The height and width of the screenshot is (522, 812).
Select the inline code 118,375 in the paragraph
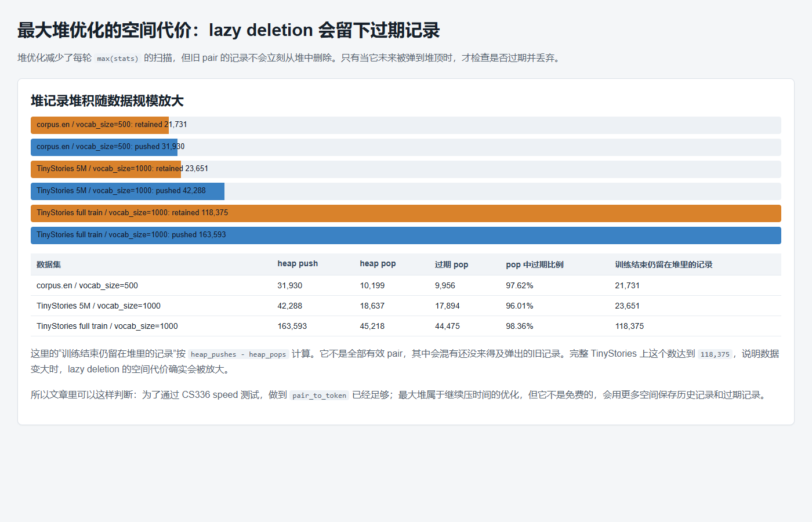coord(715,354)
